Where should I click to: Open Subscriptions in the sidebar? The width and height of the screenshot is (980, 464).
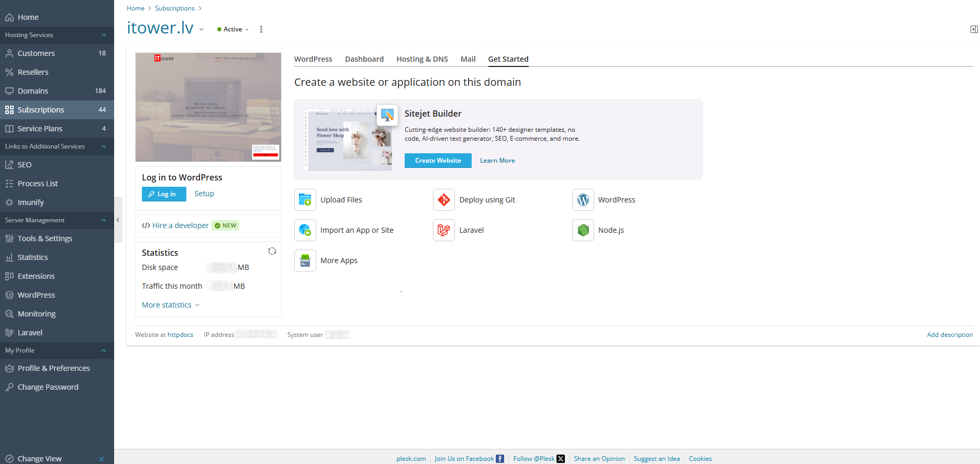pyautogui.click(x=57, y=110)
